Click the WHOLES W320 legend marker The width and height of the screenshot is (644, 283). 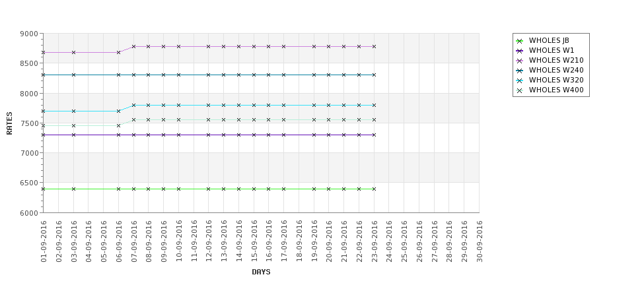pos(520,80)
